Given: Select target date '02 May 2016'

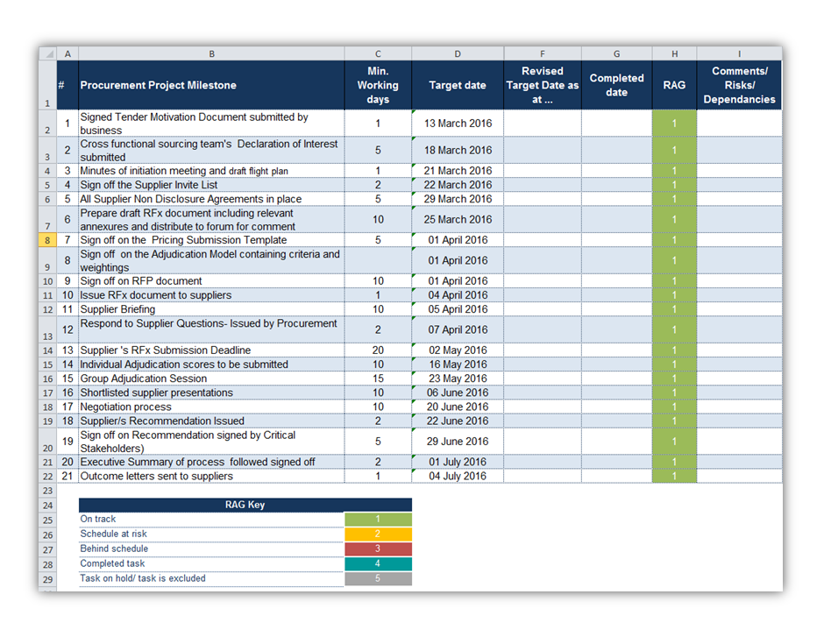Looking at the screenshot, I should click(x=458, y=350).
